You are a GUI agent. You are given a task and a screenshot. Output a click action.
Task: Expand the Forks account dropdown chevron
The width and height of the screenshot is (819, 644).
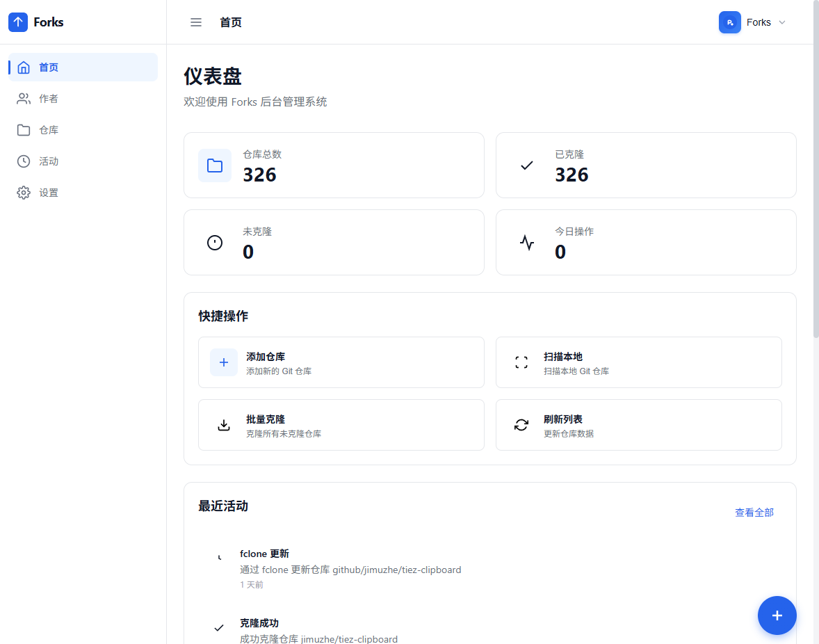782,22
